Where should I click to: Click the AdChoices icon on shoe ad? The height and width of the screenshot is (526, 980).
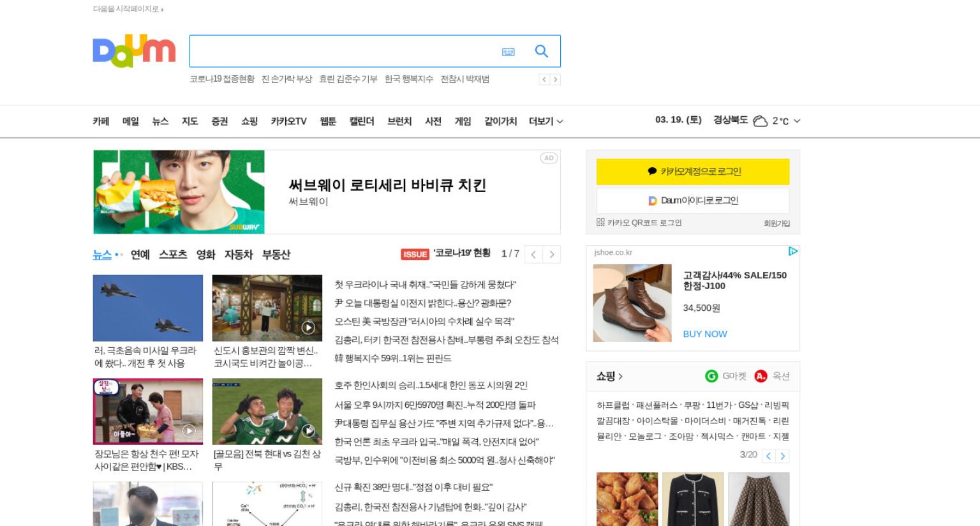(793, 252)
